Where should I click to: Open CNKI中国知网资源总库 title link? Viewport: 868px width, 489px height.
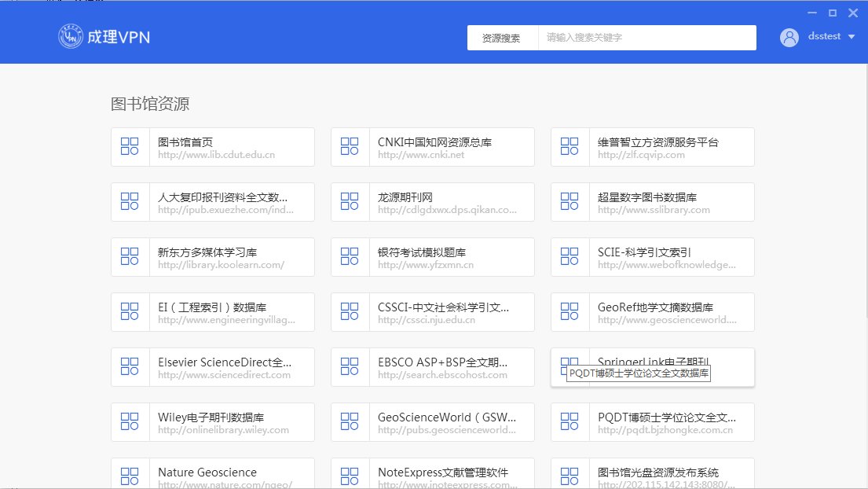click(434, 142)
